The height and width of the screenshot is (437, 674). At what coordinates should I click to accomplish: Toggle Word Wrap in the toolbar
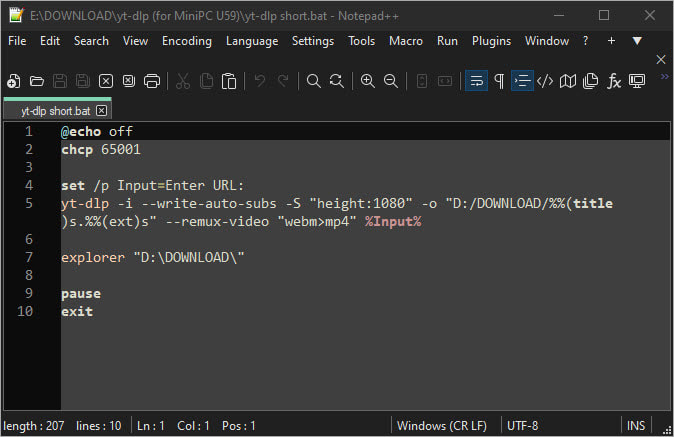pos(476,81)
